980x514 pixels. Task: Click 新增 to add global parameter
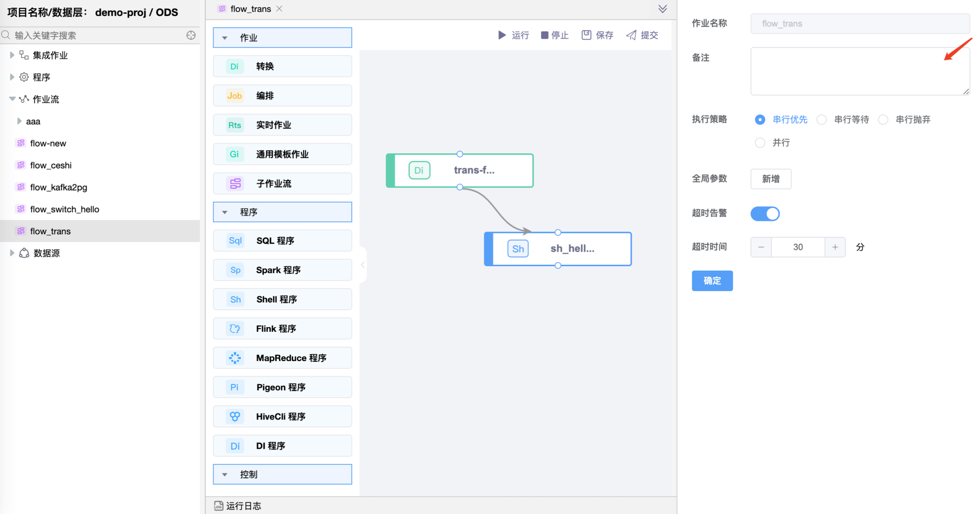coord(770,179)
